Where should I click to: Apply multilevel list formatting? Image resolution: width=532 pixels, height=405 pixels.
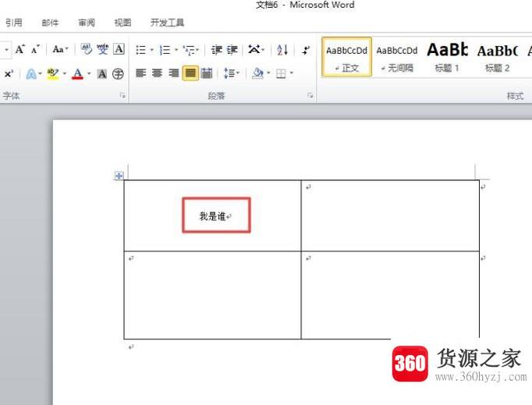(x=189, y=50)
